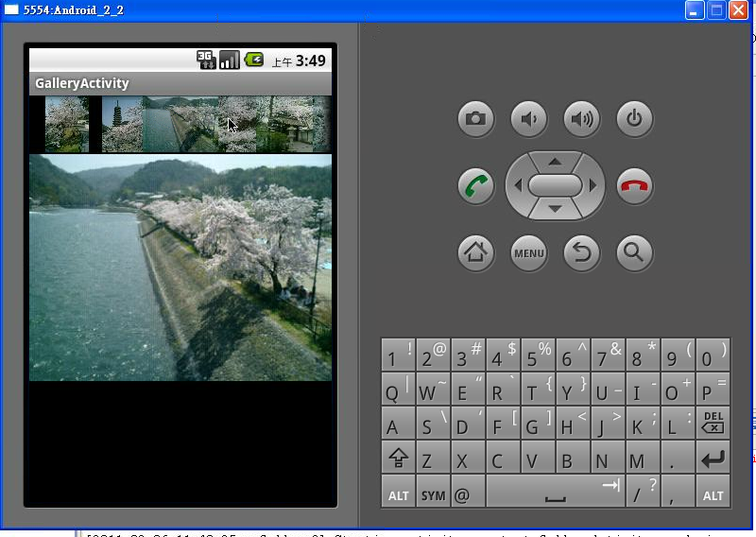Click the left ALT key

[398, 492]
